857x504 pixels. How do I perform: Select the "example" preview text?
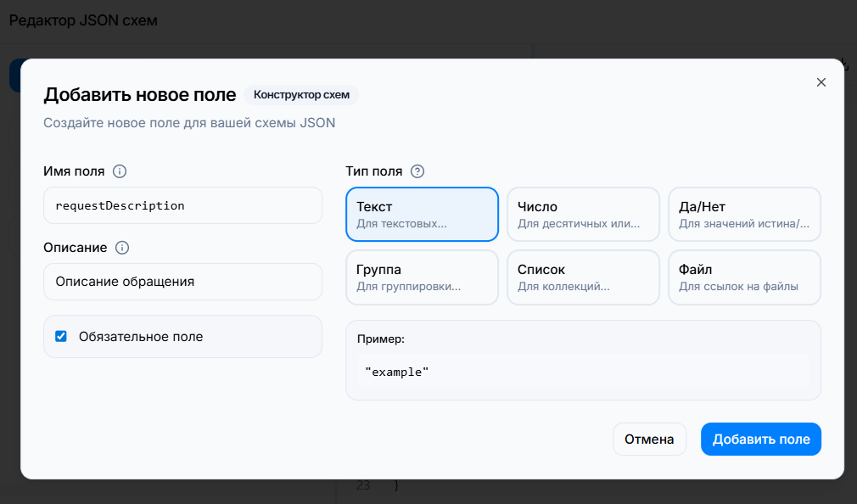click(x=397, y=371)
